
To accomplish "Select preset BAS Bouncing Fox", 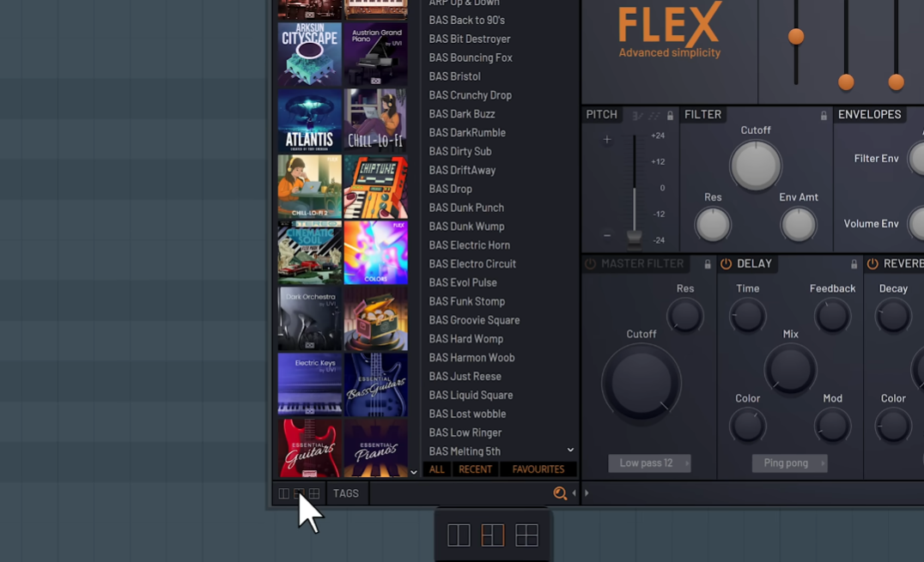I will click(x=471, y=57).
